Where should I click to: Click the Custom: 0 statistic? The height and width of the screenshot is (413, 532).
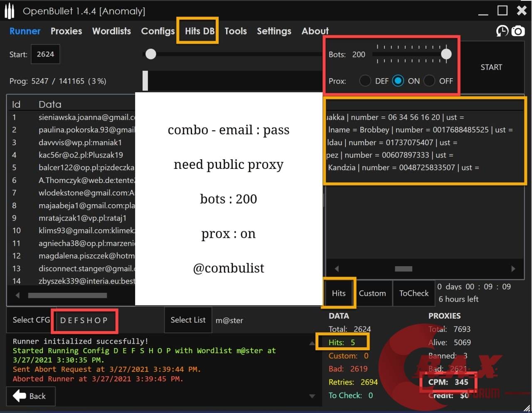point(348,356)
